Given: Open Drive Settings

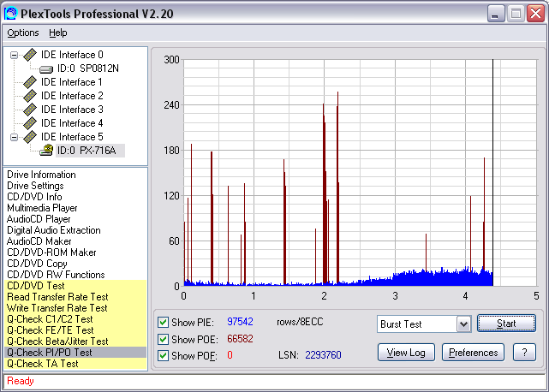Looking at the screenshot, I should click(35, 186).
